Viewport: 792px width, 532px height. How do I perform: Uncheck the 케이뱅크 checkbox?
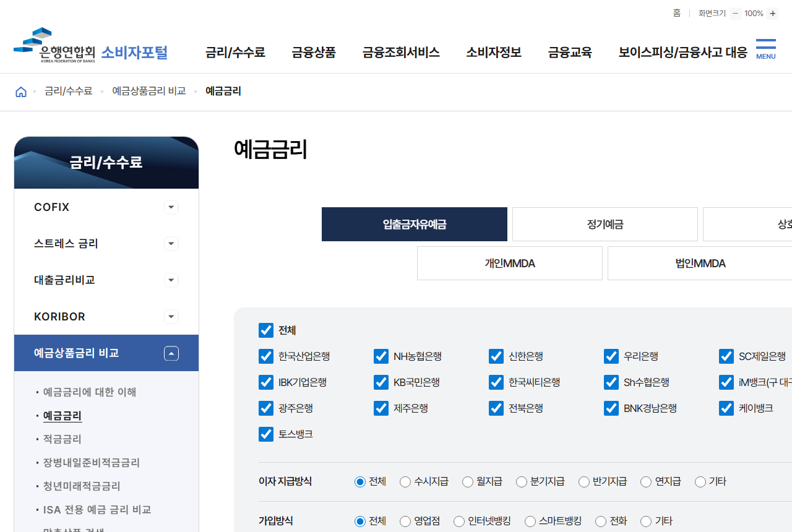pos(726,408)
